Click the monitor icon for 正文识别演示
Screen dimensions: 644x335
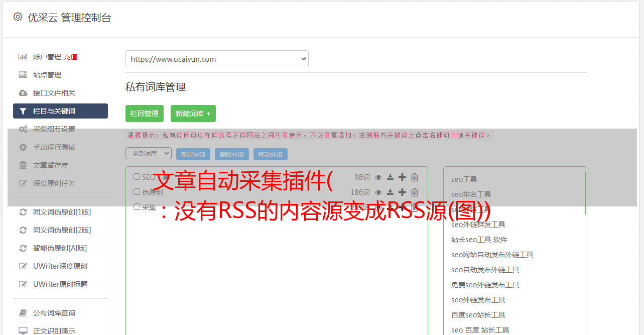click(23, 331)
